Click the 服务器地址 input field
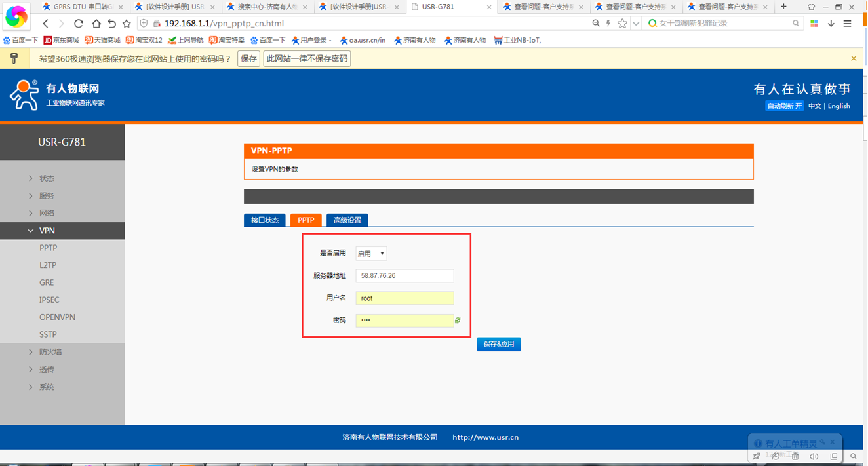868x466 pixels. [x=404, y=276]
